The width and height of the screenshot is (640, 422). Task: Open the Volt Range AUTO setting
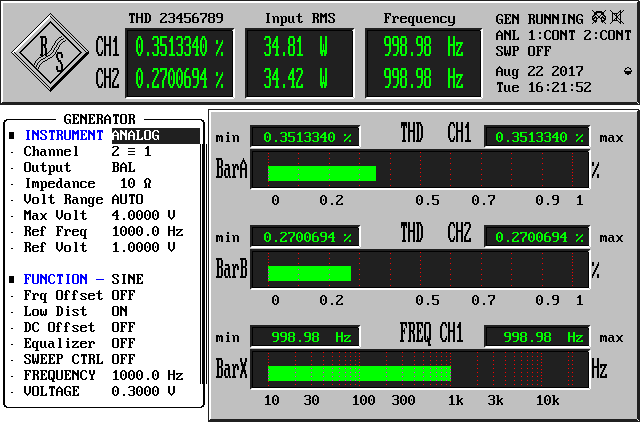[127, 200]
